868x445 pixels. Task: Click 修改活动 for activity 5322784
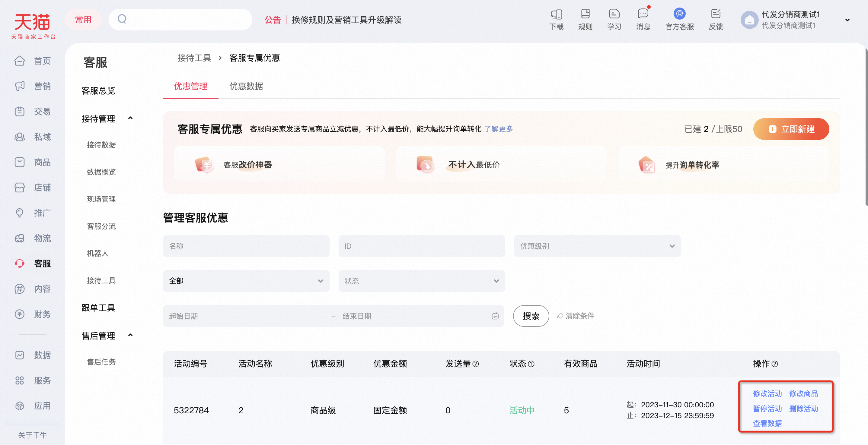(x=767, y=394)
